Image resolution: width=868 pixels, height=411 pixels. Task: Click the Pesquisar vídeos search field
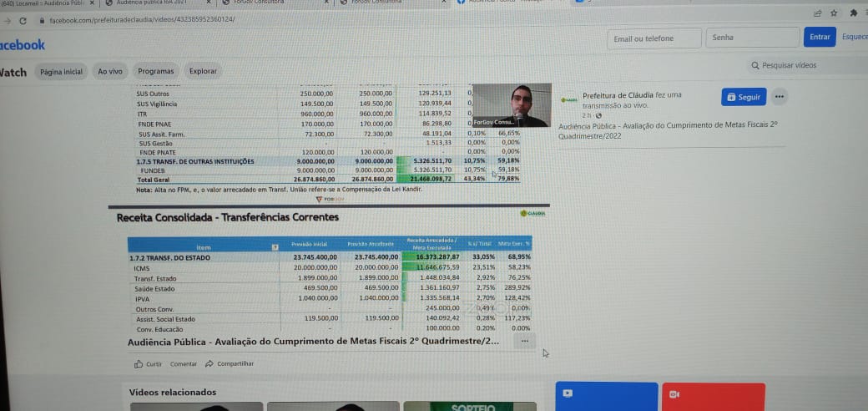pyautogui.click(x=808, y=65)
